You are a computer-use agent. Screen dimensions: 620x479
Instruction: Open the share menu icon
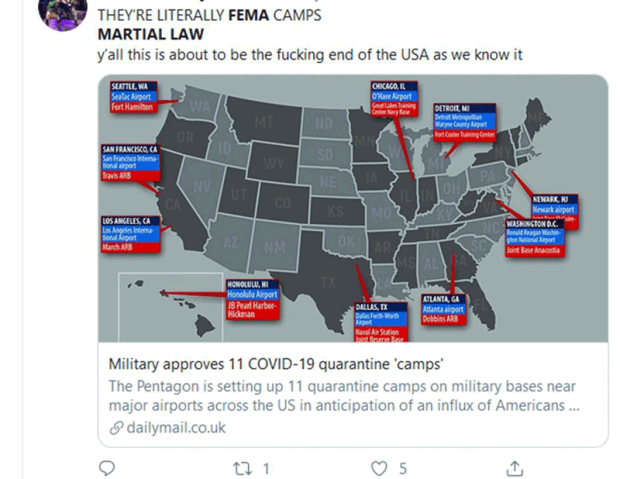tap(514, 467)
